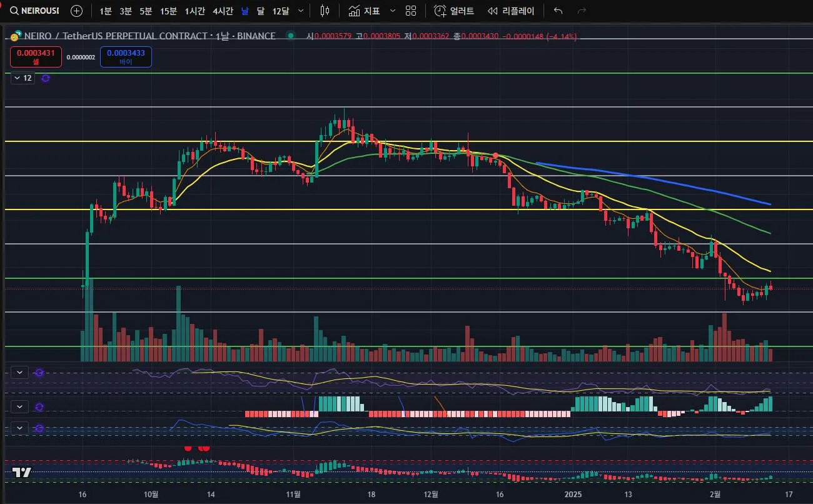The width and height of the screenshot is (813, 504).
Task: Switch to the 15분 interval
Action: (x=168, y=11)
